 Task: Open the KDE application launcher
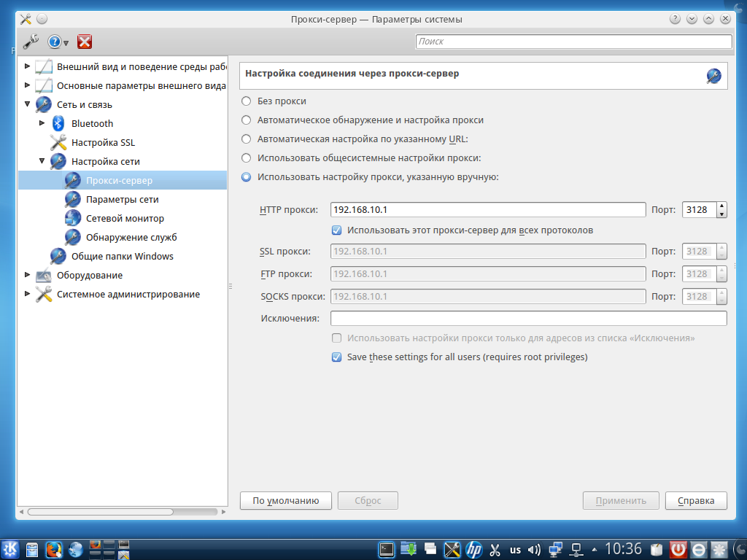[x=9, y=550]
